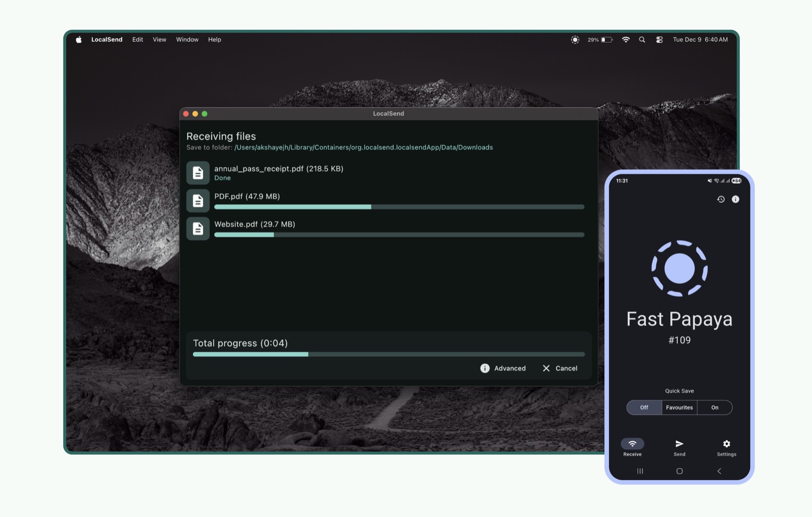Close the LocalSend window
This screenshot has height=517, width=812.
pos(186,114)
